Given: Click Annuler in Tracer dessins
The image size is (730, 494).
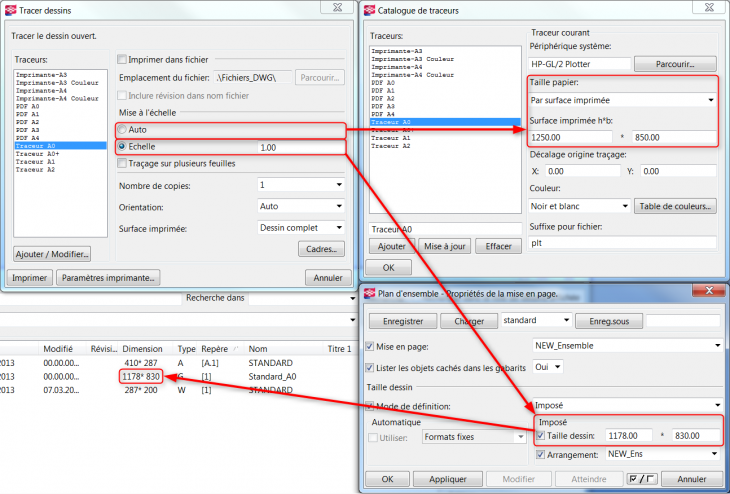Looking at the screenshot, I should [328, 278].
